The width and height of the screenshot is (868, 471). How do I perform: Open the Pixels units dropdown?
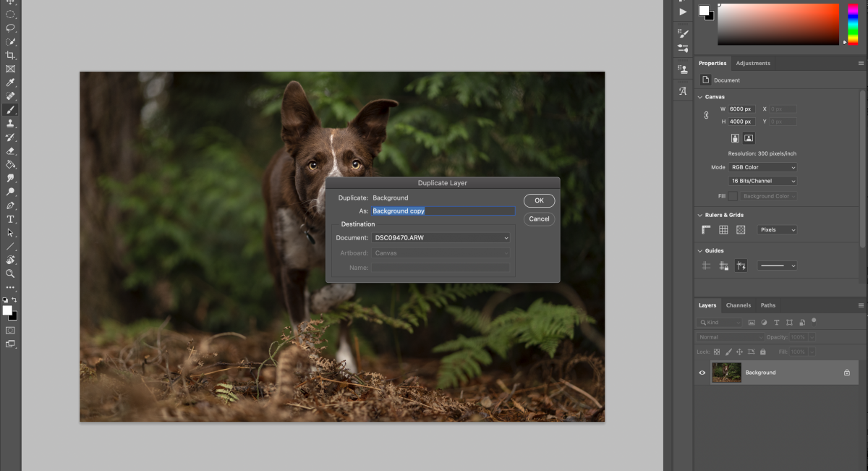click(x=777, y=229)
